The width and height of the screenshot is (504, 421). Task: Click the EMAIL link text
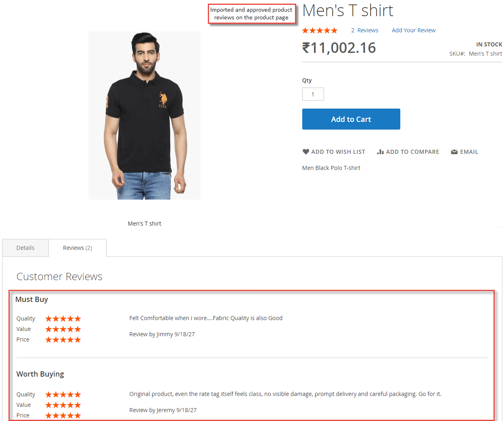coord(469,152)
